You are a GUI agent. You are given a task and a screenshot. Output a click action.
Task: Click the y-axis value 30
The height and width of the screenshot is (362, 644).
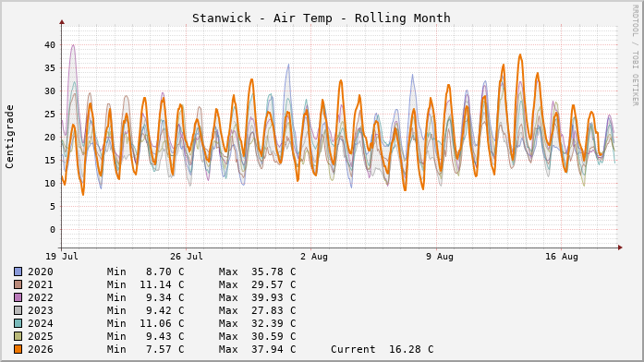50,91
